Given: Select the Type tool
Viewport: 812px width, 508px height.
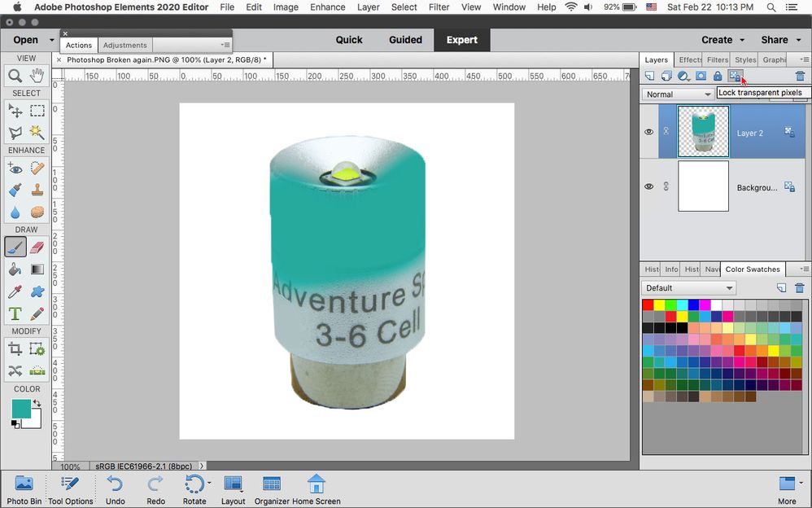Looking at the screenshot, I should 15,313.
